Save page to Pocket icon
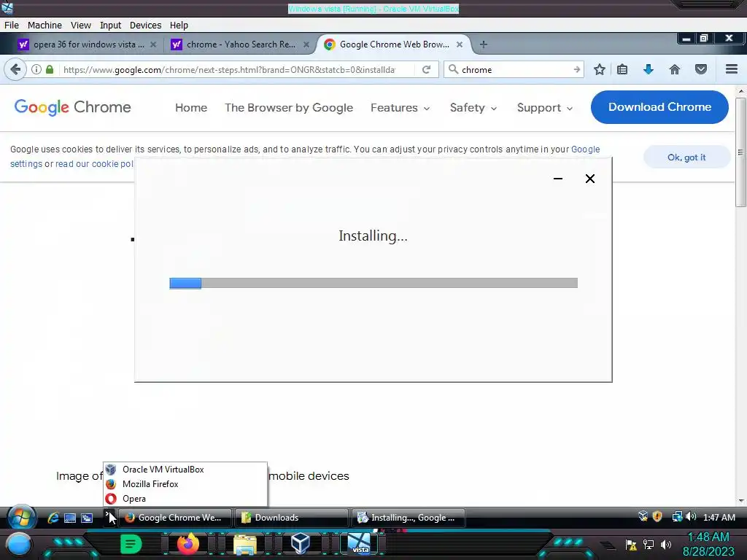This screenshot has height=560, width=747. tap(701, 69)
